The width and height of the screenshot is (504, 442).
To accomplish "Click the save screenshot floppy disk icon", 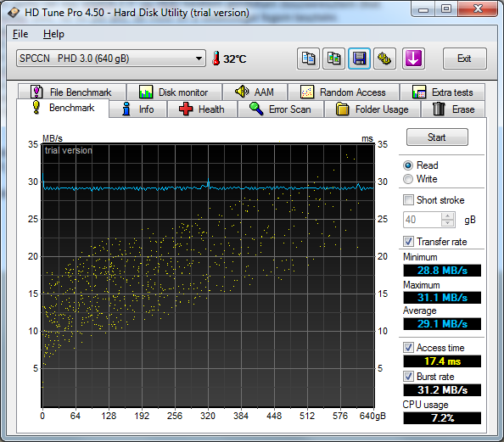I will click(x=359, y=59).
